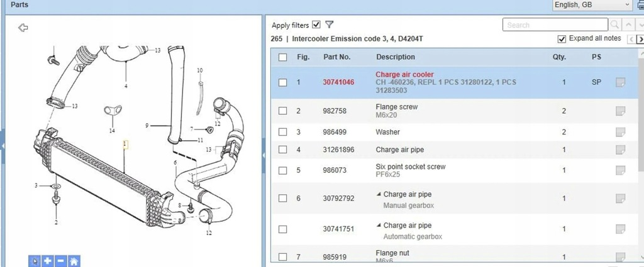Check the select-all box in table header
Screen dimensions: 644x267
[x=282, y=57]
